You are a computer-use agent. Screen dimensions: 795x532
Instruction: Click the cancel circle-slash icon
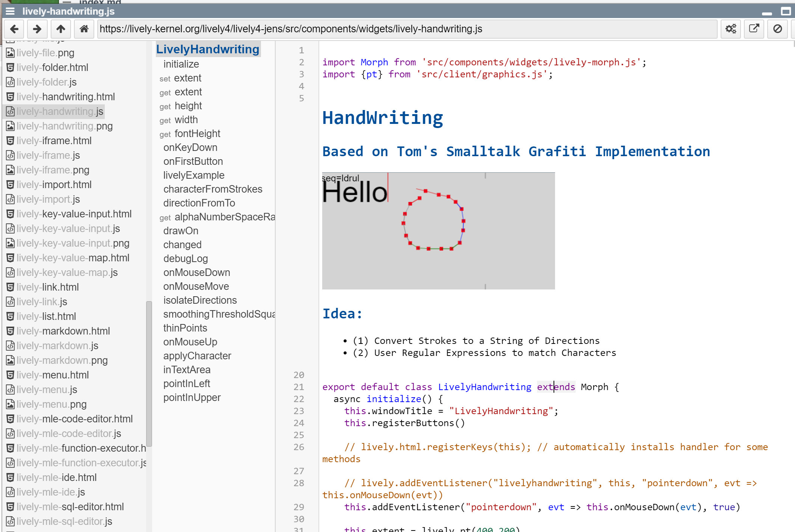point(777,29)
